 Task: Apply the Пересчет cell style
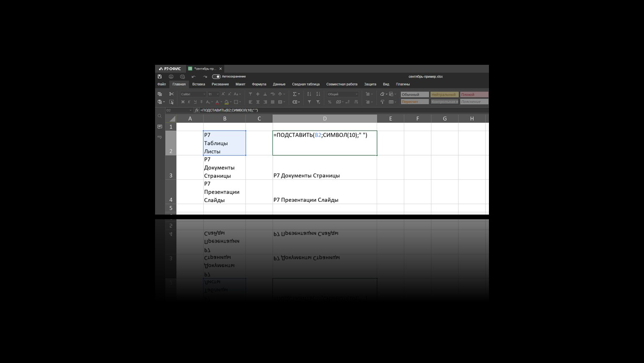click(414, 102)
